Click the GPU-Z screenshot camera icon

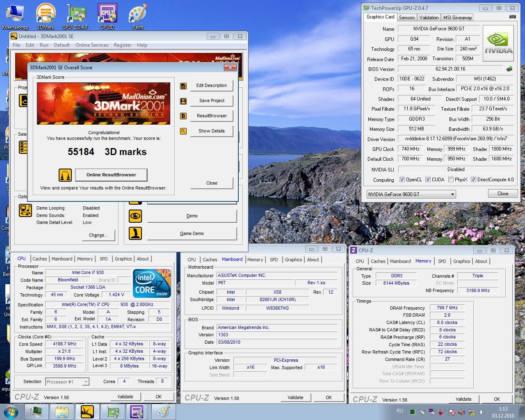(x=512, y=17)
